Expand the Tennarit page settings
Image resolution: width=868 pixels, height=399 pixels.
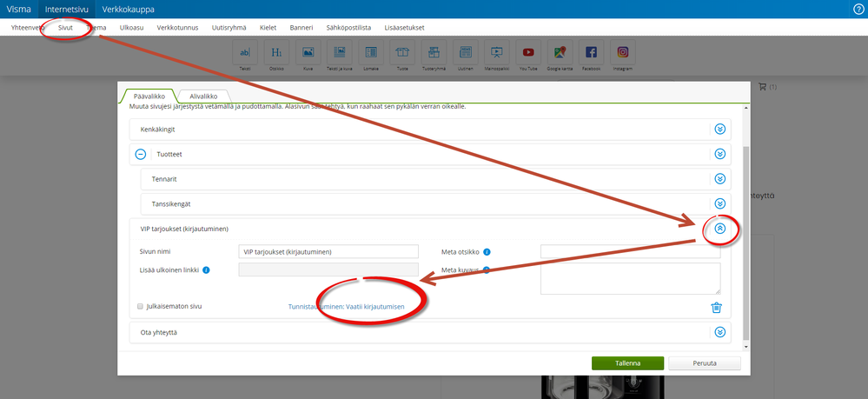pos(719,179)
